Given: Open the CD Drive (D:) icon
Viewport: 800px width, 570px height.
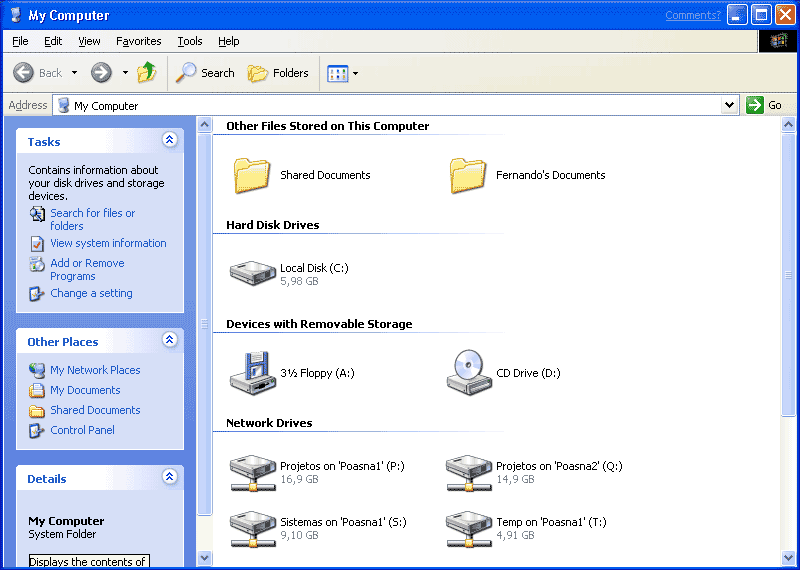Looking at the screenshot, I should coord(468,372).
